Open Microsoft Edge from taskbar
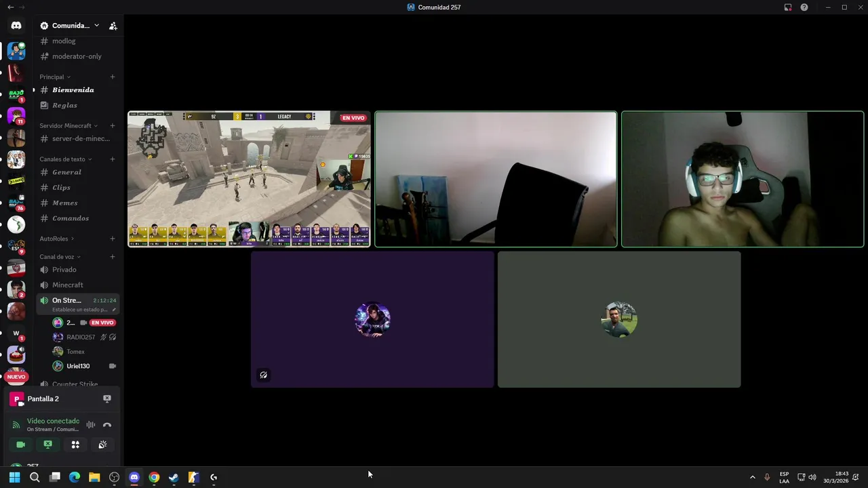Image resolution: width=868 pixels, height=488 pixels. 75,477
